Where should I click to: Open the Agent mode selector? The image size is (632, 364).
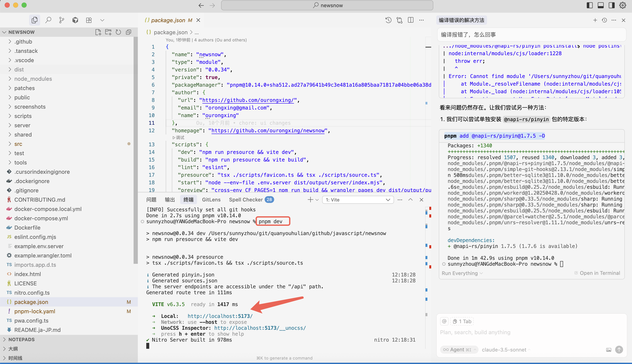click(x=459, y=349)
